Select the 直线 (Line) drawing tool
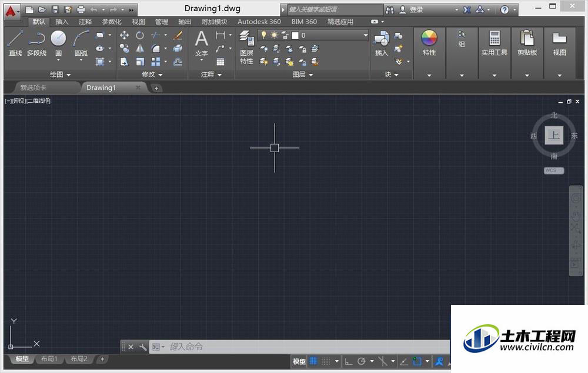Image resolution: width=588 pixels, height=373 pixels. point(15,43)
